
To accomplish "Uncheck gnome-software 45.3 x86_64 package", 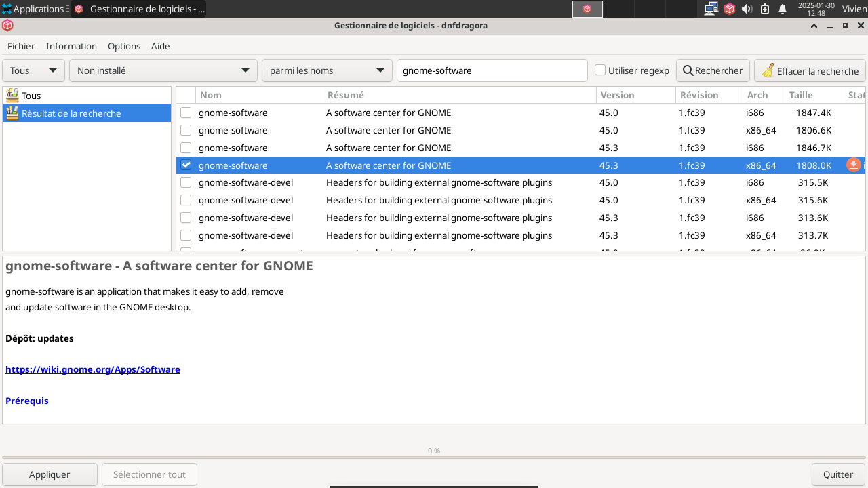I will point(186,165).
